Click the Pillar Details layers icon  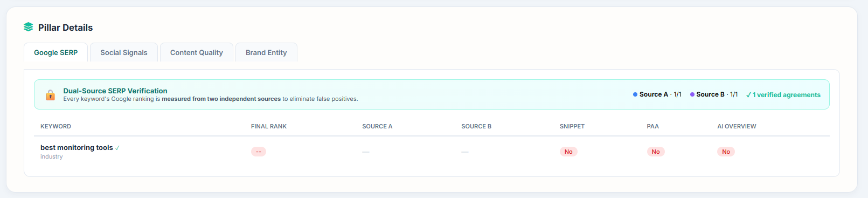coord(29,27)
